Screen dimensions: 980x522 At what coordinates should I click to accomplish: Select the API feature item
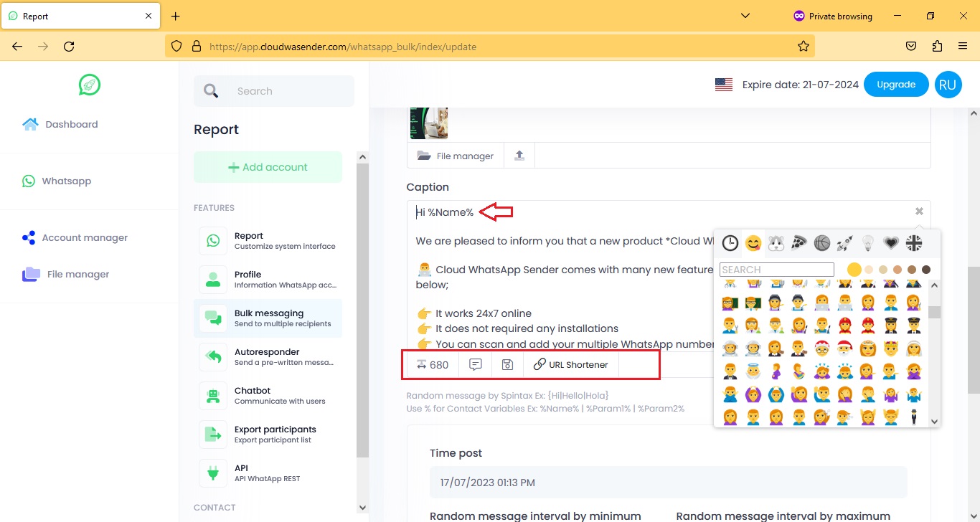(x=268, y=473)
